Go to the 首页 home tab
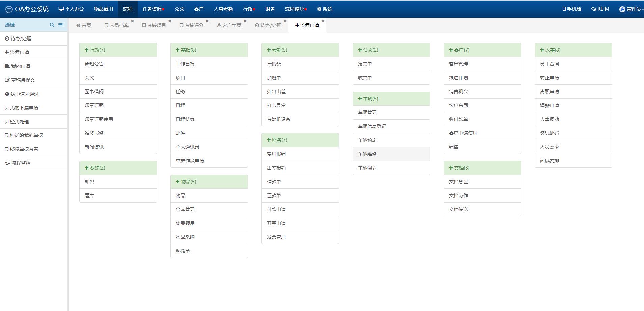644x311 pixels. tap(84, 25)
